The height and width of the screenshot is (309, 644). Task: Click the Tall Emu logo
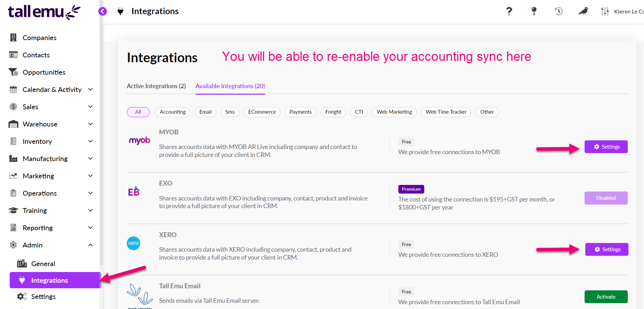pos(44,12)
